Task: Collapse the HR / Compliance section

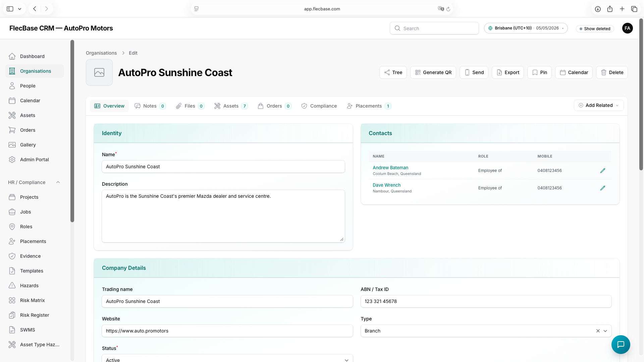Action: 58,182
